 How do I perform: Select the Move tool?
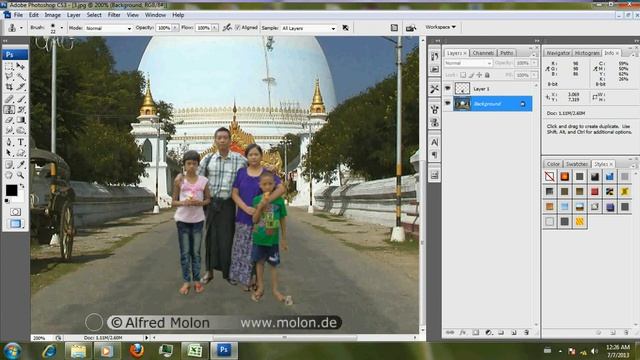[20, 66]
